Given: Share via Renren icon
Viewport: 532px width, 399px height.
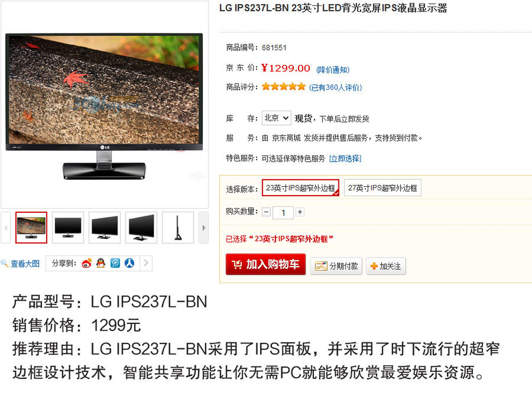Looking at the screenshot, I should click(x=129, y=263).
